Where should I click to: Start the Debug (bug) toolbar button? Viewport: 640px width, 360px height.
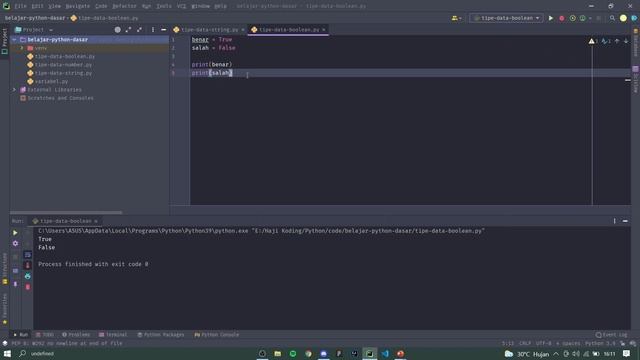coord(562,18)
